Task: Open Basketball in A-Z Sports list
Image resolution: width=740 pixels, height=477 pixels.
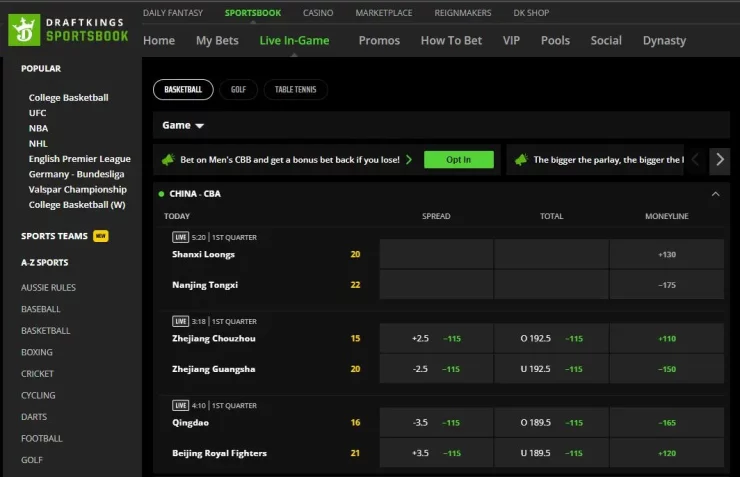Action: 45,331
